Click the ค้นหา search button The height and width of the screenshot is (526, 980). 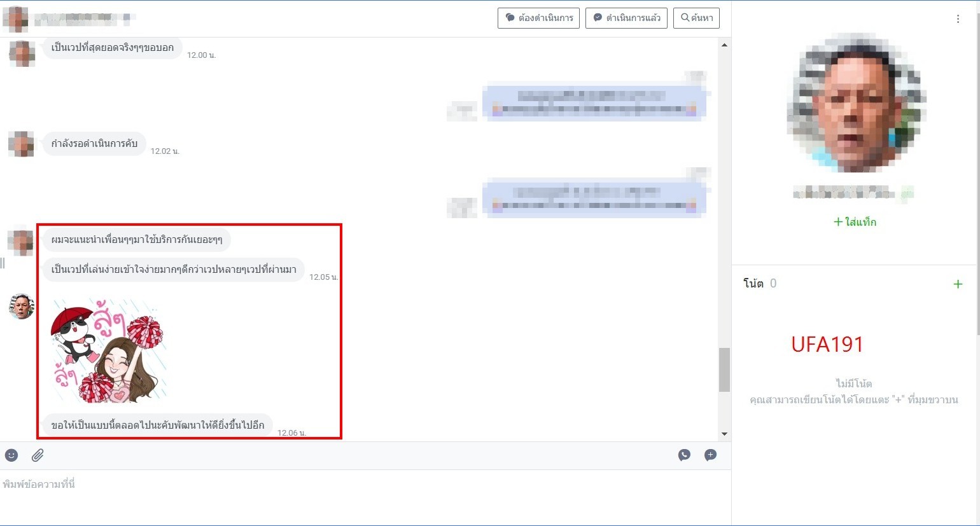pyautogui.click(x=697, y=18)
